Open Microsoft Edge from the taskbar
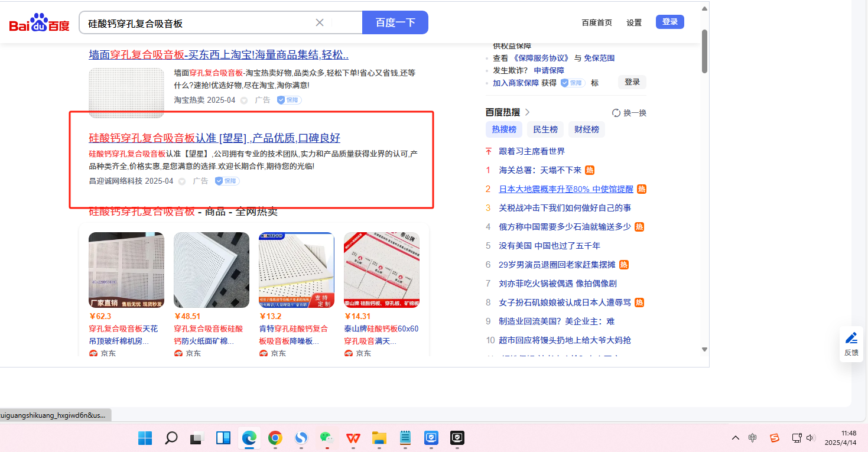Image resolution: width=868 pixels, height=452 pixels. pyautogui.click(x=249, y=438)
